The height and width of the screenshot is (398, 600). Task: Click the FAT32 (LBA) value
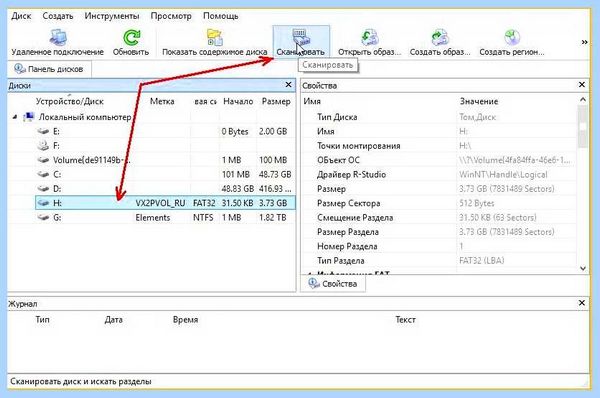[482, 261]
